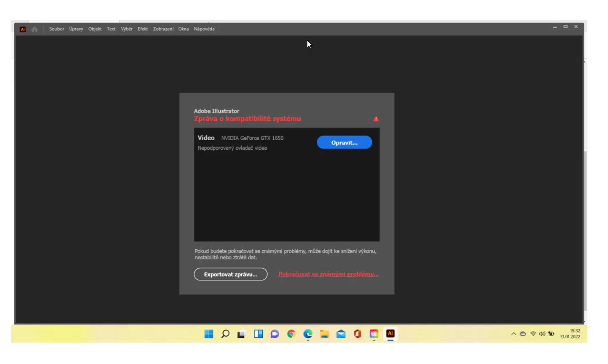Screen dimensions: 608x364
Task: Open the Text menu
Action: pos(111,29)
